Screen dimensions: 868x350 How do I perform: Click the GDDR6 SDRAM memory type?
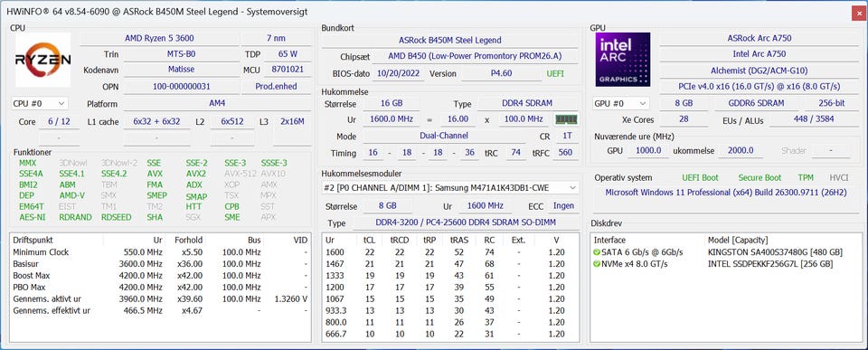[756, 104]
